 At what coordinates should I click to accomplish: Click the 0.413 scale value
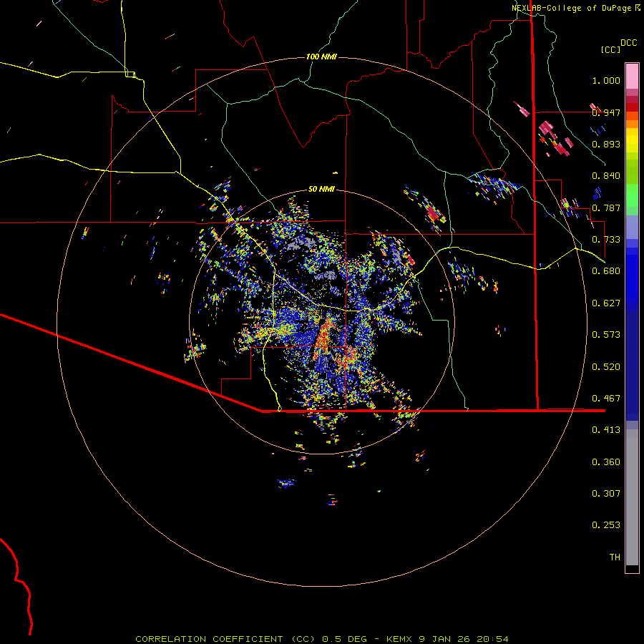point(606,430)
